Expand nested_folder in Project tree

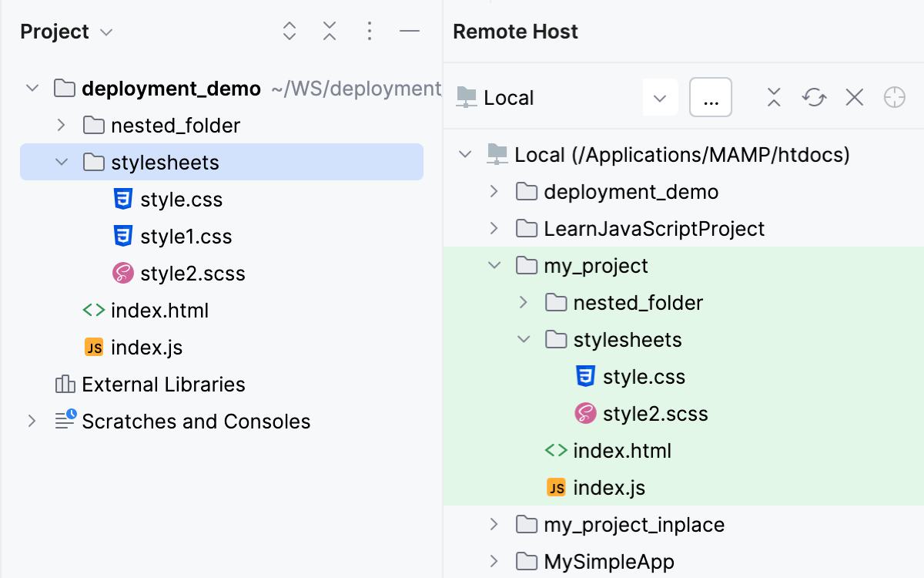pyautogui.click(x=62, y=126)
